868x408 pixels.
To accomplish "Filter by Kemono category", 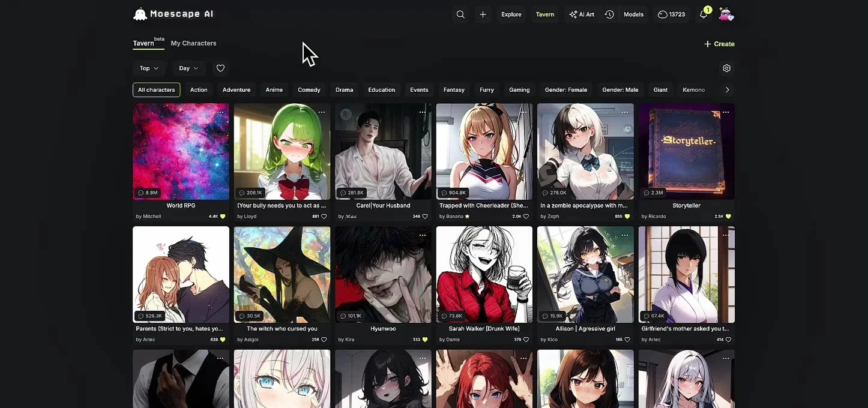I will coord(693,90).
